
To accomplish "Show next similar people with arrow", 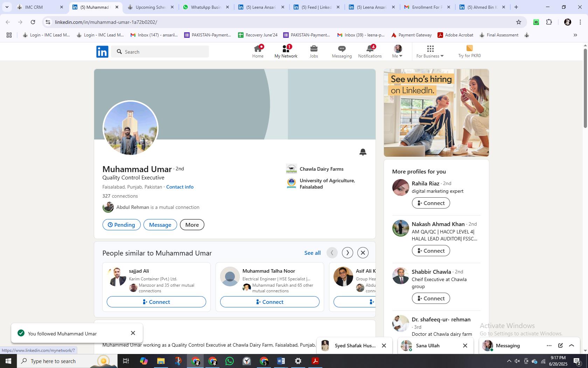I will point(348,253).
